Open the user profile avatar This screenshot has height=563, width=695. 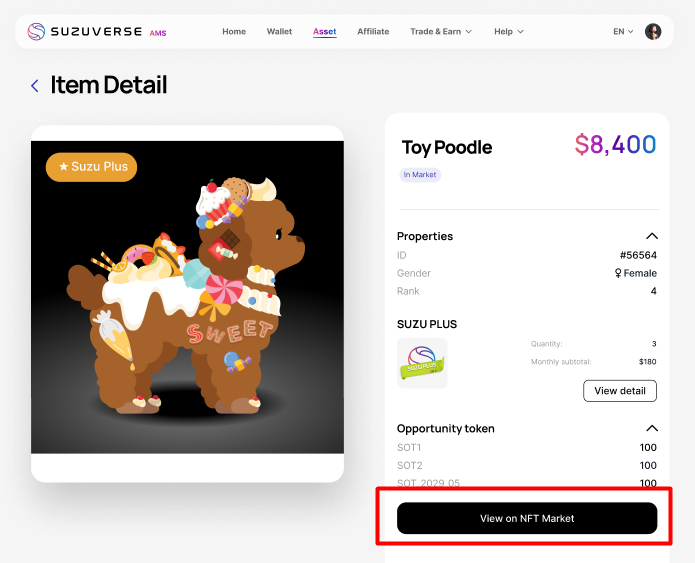[653, 31]
